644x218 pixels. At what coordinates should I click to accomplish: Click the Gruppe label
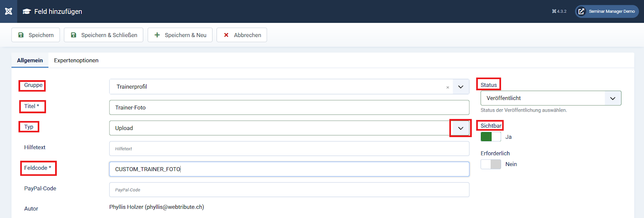coord(33,85)
